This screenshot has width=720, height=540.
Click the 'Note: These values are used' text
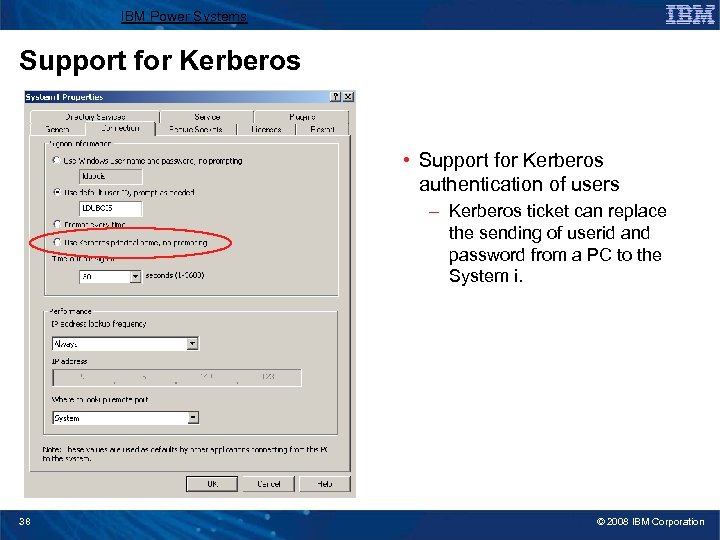(185, 454)
